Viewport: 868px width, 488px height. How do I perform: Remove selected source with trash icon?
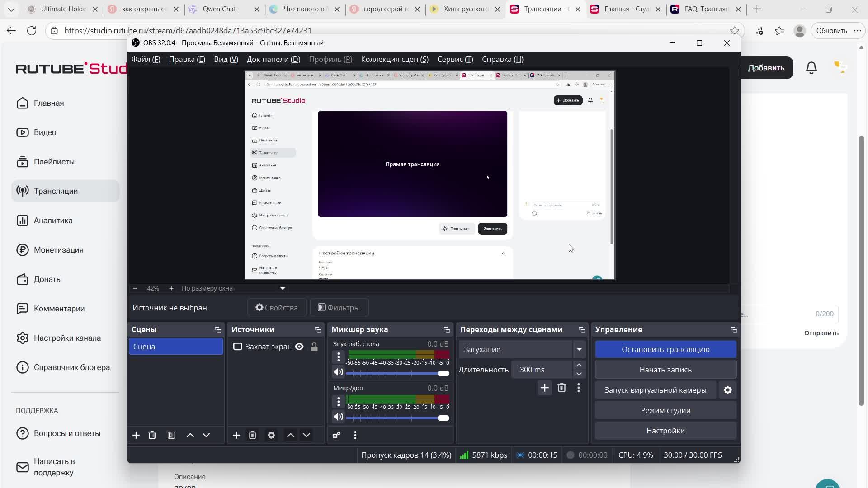point(253,435)
